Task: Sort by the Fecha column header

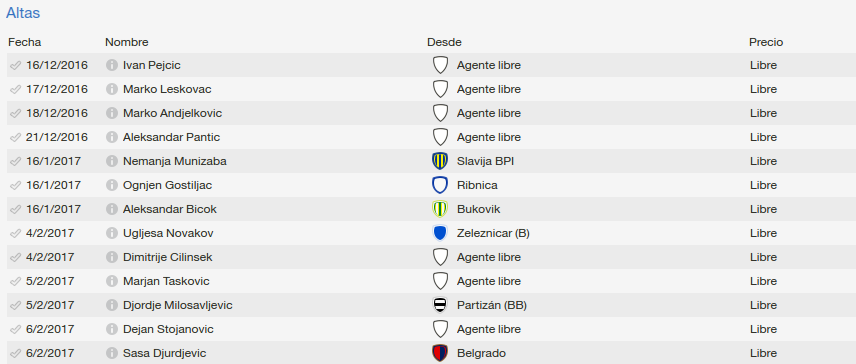Action: tap(25, 42)
